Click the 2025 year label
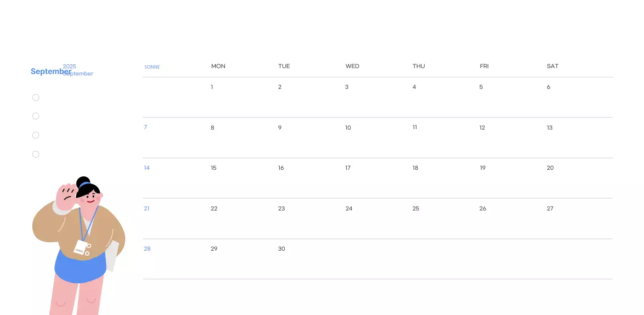This screenshot has width=644, height=315. click(x=69, y=66)
